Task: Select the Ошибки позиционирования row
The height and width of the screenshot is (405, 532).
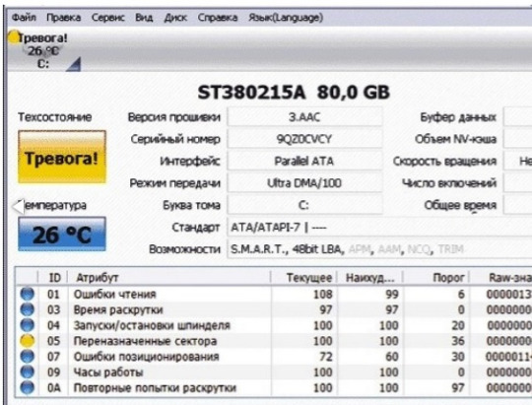Action: (x=274, y=357)
